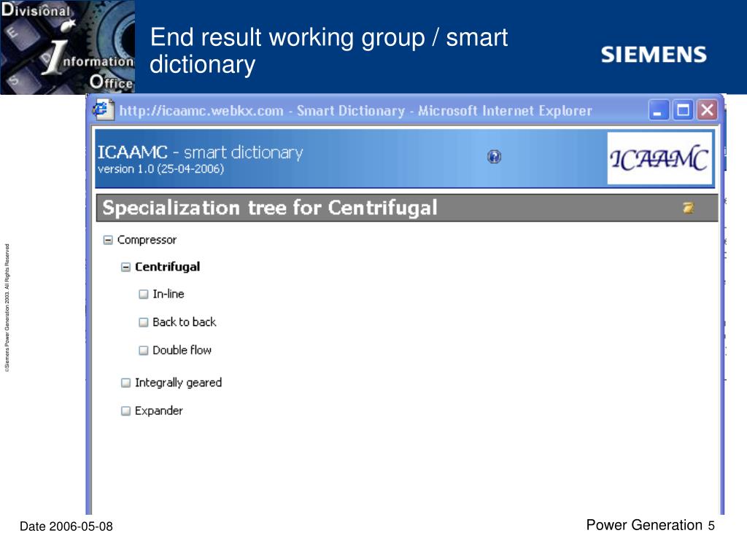Select the Expander tree label
The width and height of the screenshot is (747, 560).
158,411
